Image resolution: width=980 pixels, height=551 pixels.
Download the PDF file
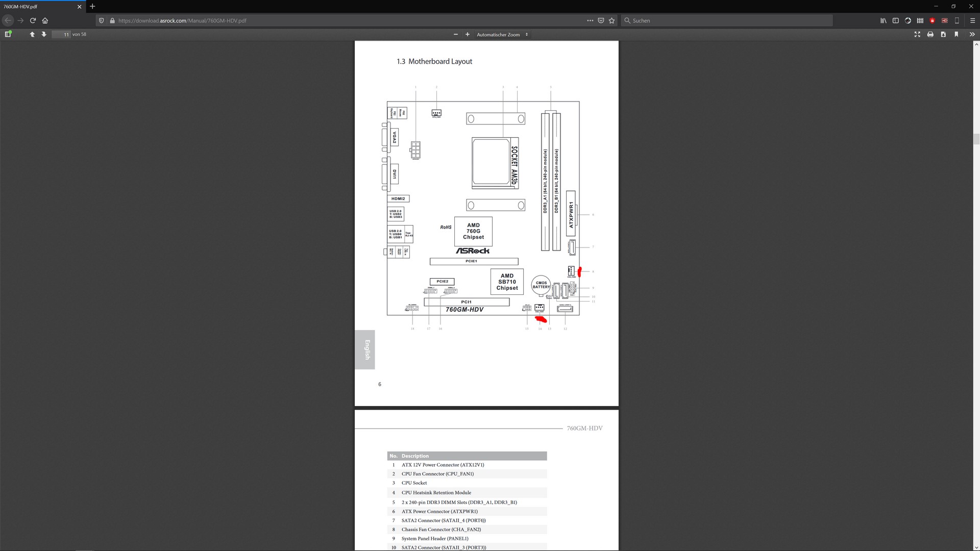pos(943,34)
